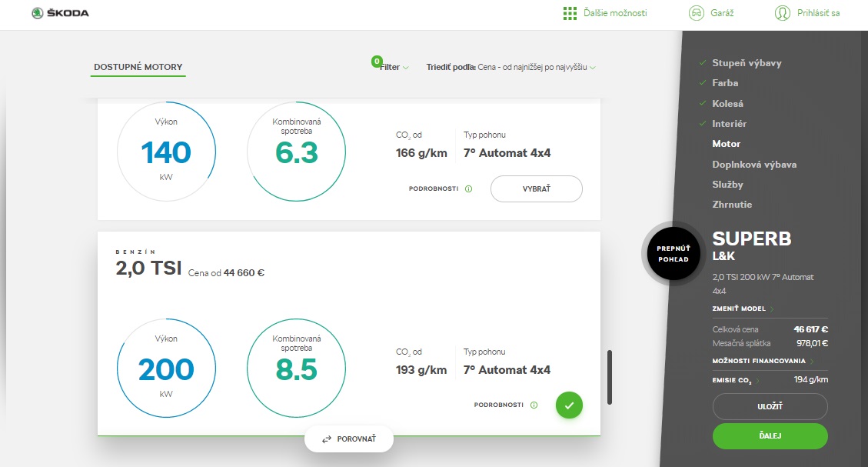This screenshot has width=868, height=467.
Task: Click chevron next to Možnosti financovania
Action: (812, 361)
